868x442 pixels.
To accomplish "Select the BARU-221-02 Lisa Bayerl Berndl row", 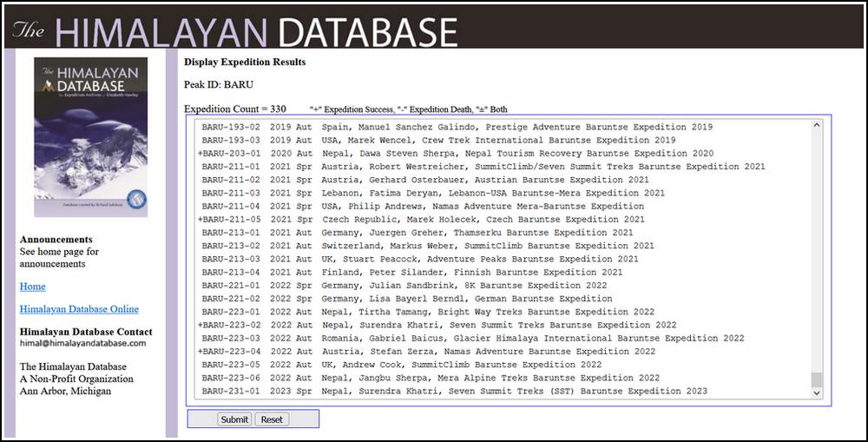I will point(503,299).
